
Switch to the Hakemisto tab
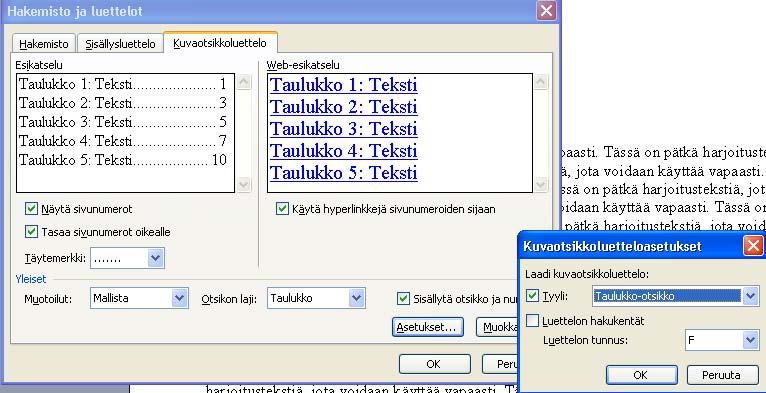click(43, 44)
